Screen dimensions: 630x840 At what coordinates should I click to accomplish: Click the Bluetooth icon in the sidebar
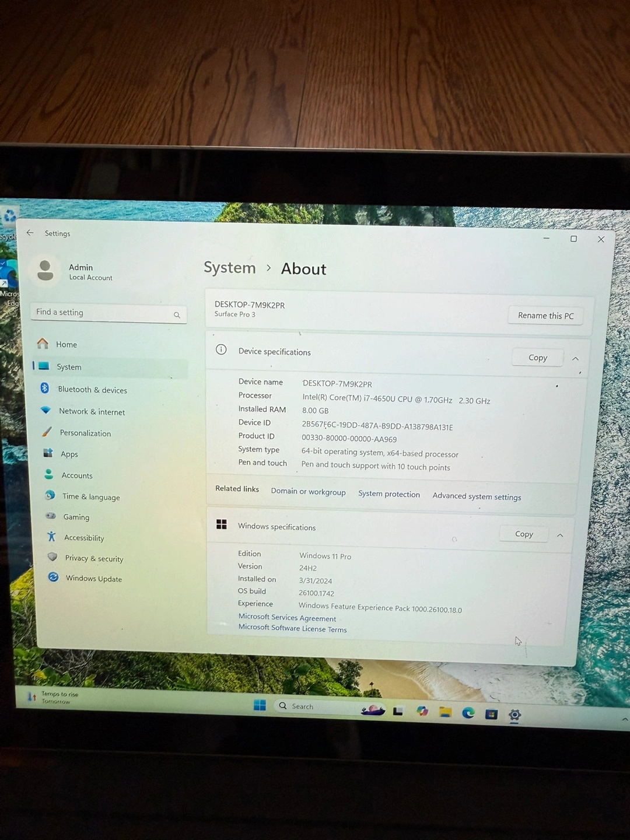[x=44, y=388]
